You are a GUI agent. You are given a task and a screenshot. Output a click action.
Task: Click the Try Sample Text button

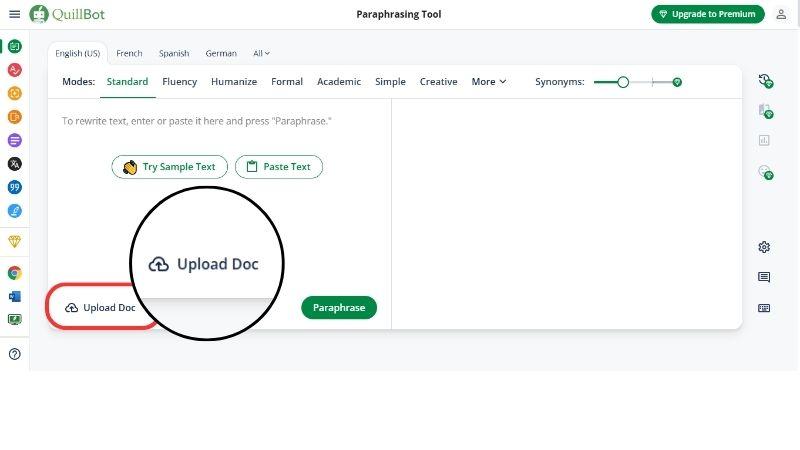(x=169, y=167)
